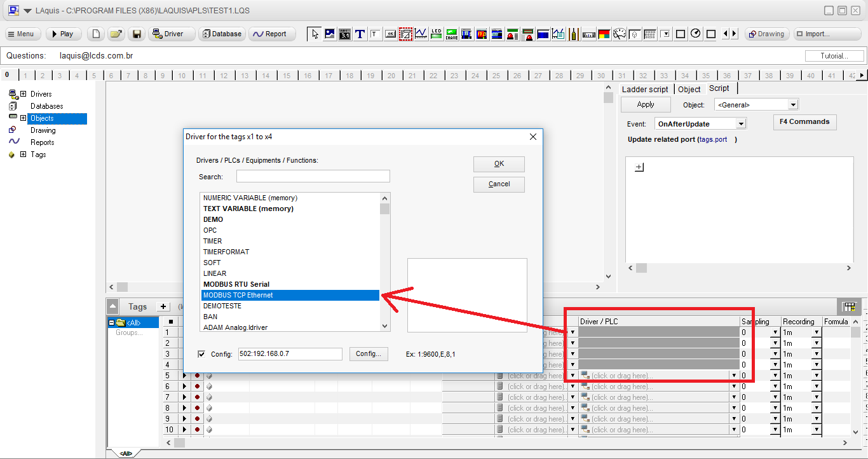Click the Import... toolbar button
This screenshot has height=459, width=868.
(x=827, y=34)
